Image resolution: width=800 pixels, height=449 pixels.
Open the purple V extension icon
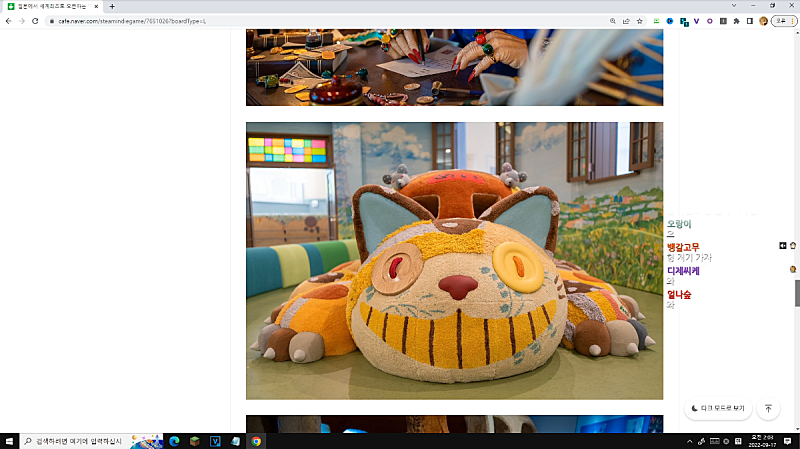pyautogui.click(x=696, y=21)
